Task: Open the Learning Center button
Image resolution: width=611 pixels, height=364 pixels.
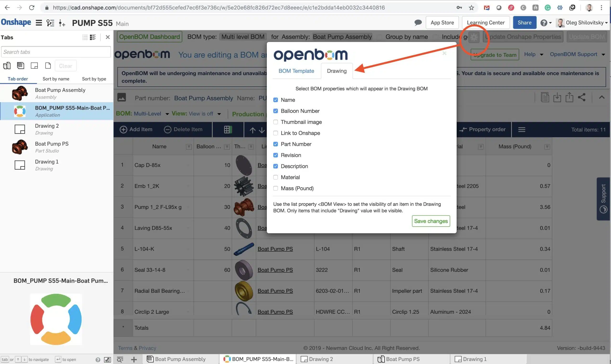Action: point(486,23)
